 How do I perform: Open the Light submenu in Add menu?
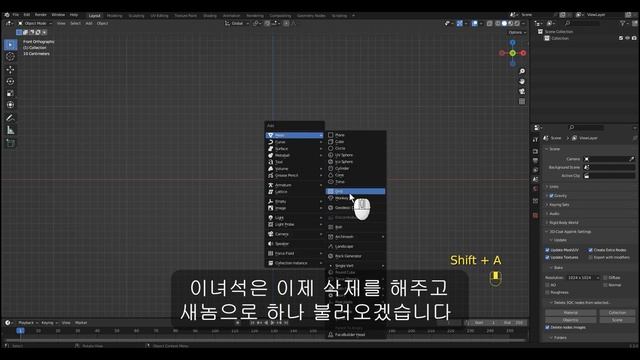tap(295, 218)
